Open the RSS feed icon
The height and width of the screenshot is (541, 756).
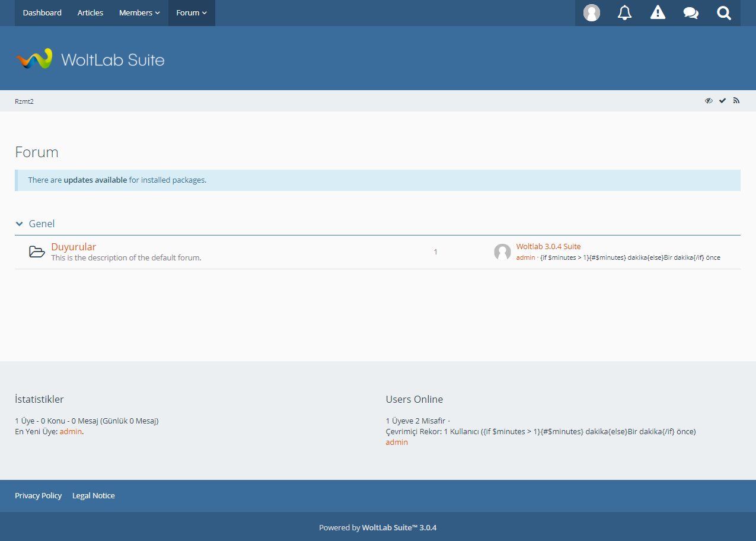736,101
